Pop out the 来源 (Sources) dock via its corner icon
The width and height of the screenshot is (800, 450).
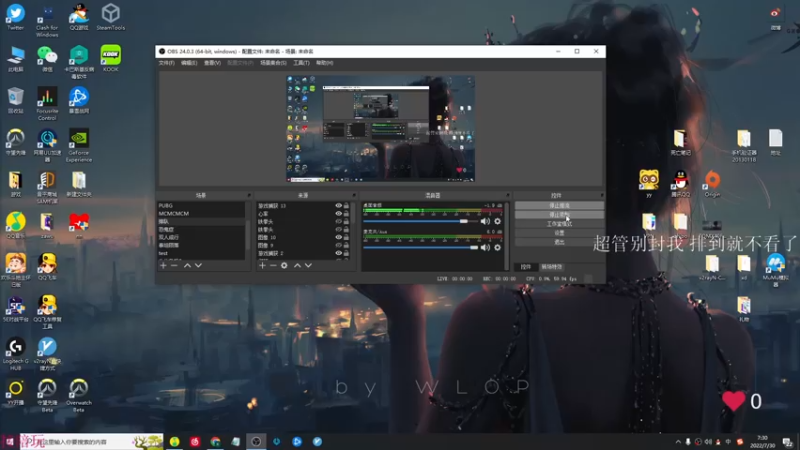point(354,195)
